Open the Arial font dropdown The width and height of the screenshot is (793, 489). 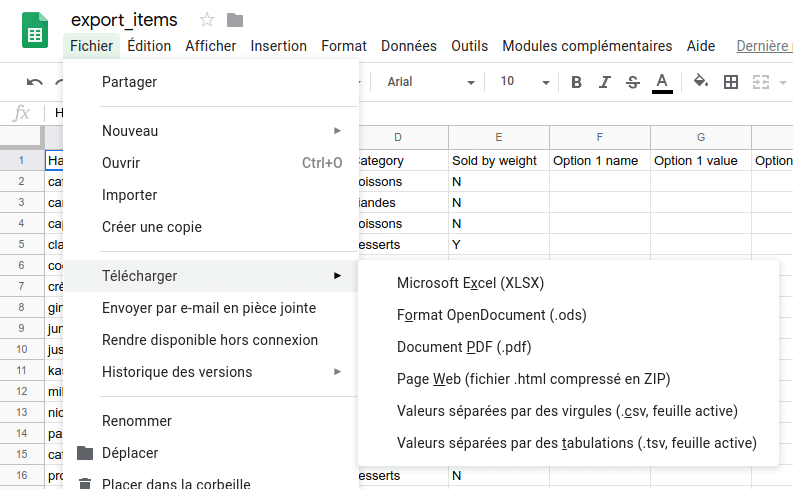click(430, 82)
